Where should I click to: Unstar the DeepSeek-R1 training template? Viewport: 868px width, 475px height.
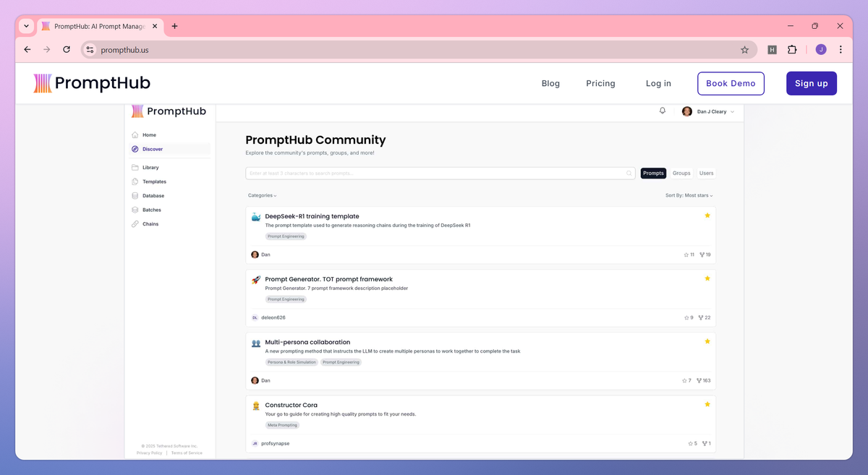point(707,215)
